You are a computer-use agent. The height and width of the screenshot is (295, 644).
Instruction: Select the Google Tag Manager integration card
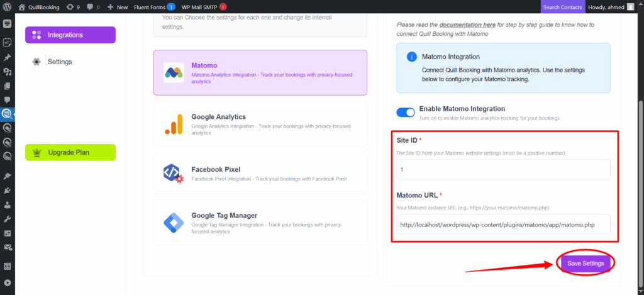click(260, 223)
